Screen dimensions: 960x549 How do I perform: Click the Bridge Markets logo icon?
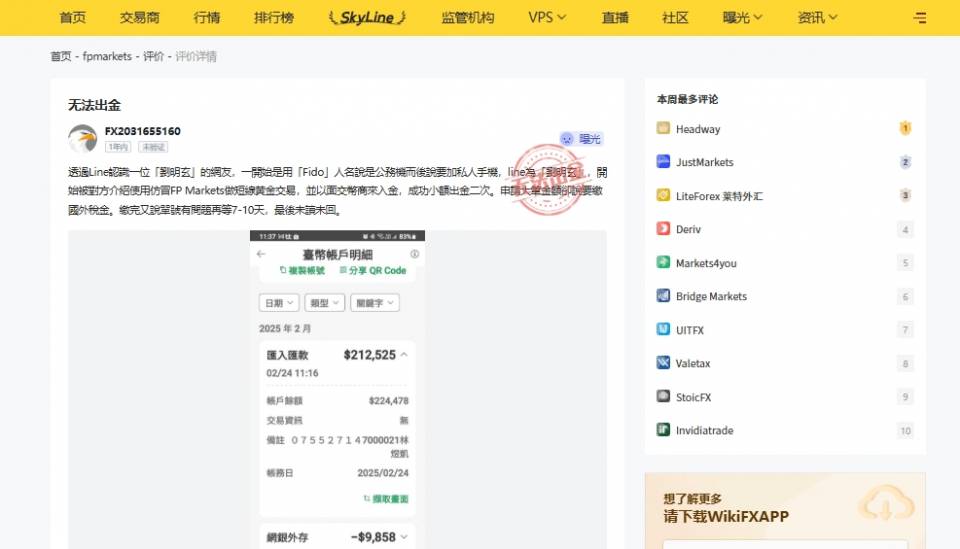tap(663, 295)
